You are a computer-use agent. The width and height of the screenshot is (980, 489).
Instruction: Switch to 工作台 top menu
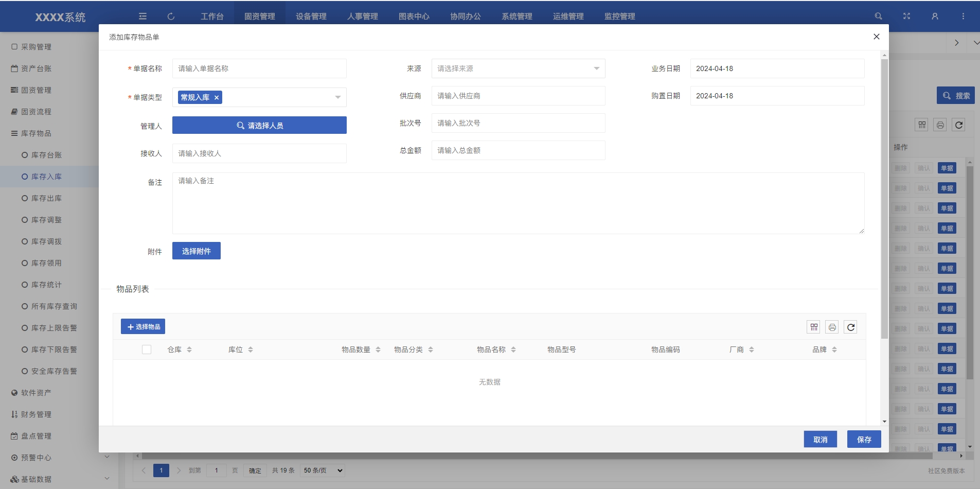(x=212, y=16)
